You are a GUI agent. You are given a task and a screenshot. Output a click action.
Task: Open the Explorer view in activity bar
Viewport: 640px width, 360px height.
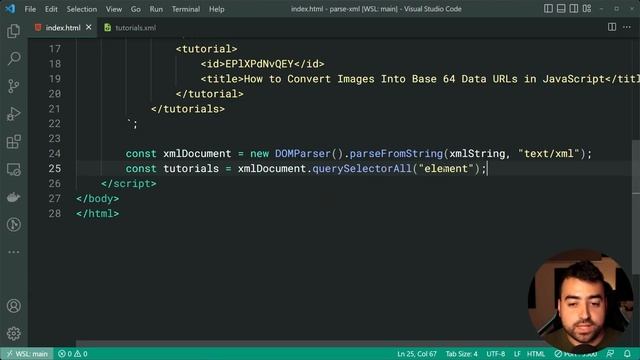click(13, 31)
